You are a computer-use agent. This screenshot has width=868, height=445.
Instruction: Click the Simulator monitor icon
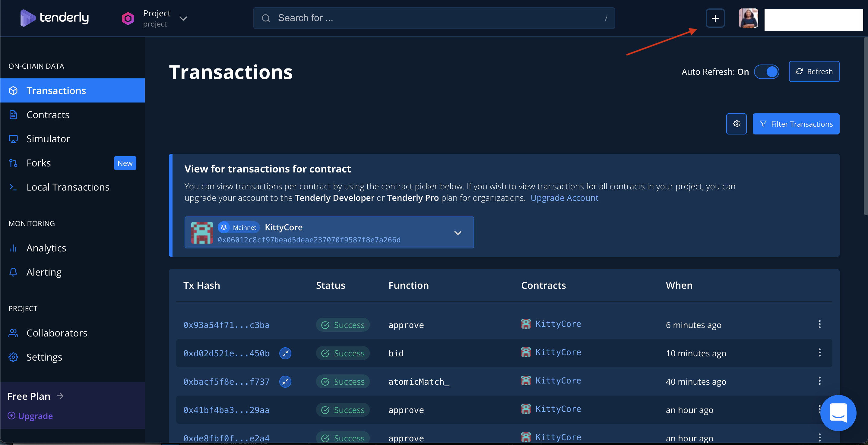pos(13,139)
